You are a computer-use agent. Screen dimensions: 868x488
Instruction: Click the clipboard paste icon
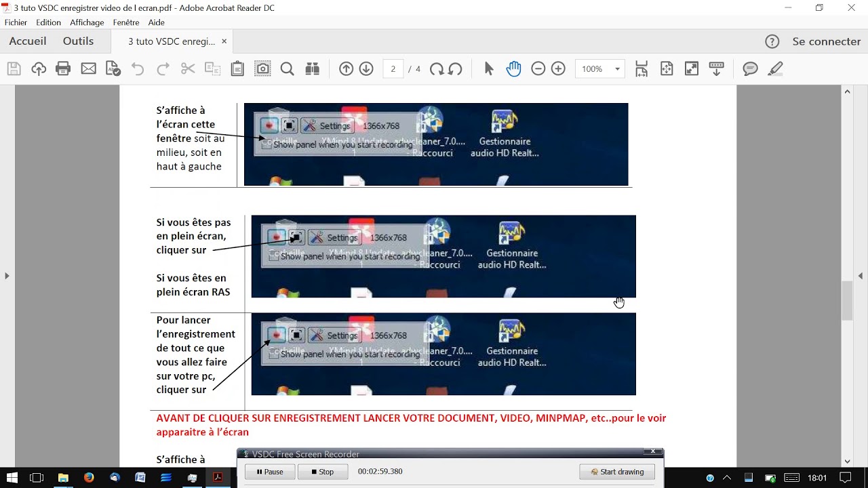237,68
